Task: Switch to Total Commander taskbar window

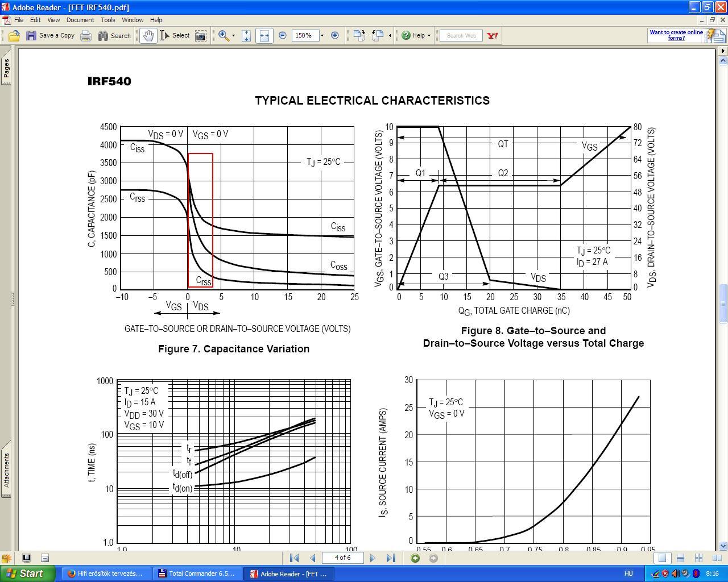Action: pyautogui.click(x=197, y=573)
